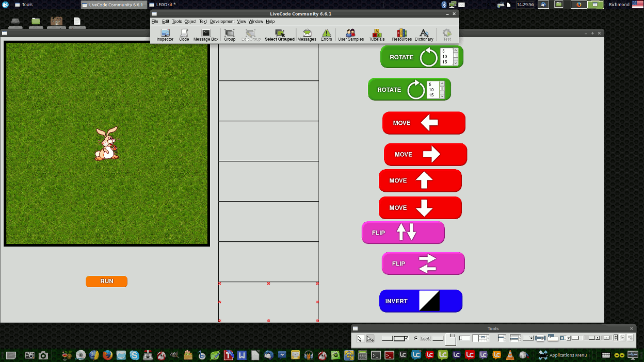
Task: Open the Code editor toolbar icon
Action: tap(184, 35)
